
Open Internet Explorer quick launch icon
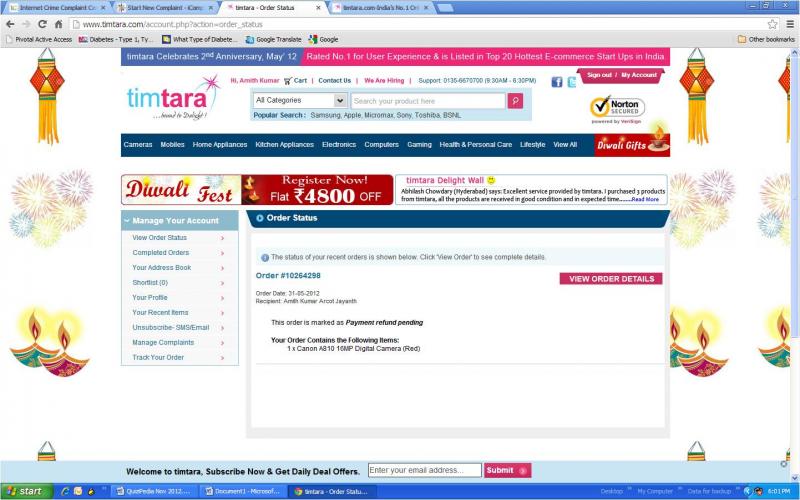65,491
